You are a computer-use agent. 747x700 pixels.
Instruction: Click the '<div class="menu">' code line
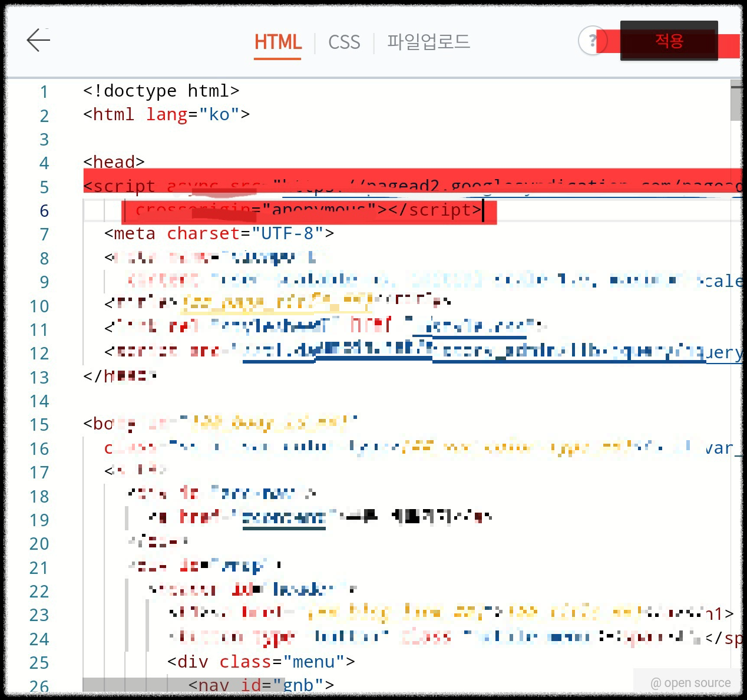(261, 662)
